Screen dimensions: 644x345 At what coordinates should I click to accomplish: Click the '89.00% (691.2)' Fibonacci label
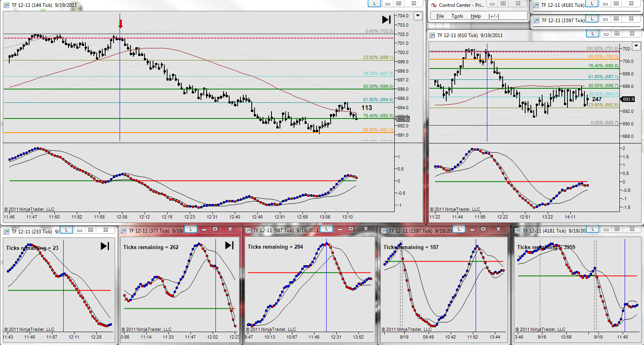(x=378, y=130)
